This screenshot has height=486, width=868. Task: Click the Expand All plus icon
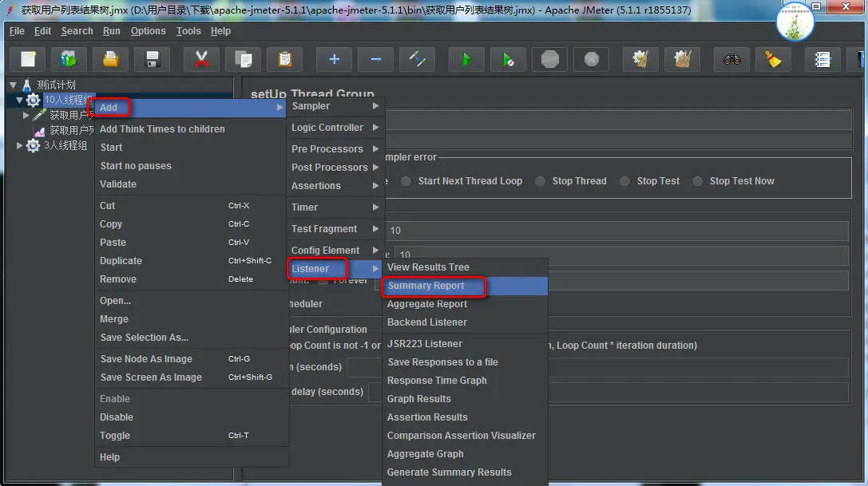334,59
